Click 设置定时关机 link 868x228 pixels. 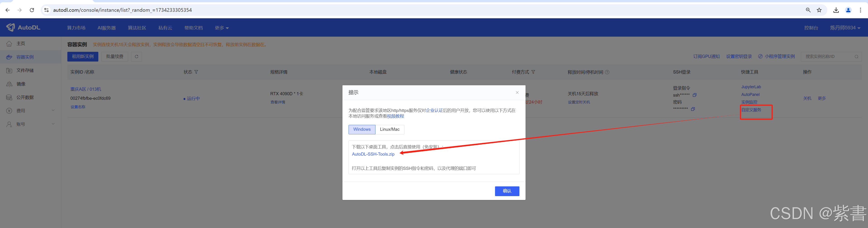[x=579, y=102]
